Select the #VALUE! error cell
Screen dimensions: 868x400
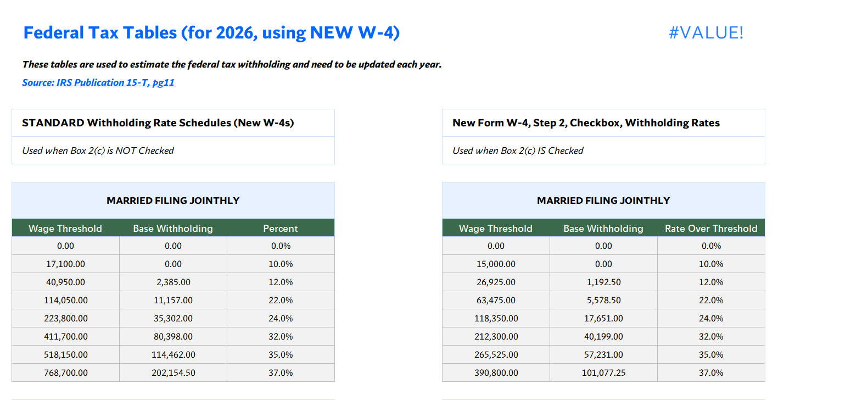(x=706, y=32)
